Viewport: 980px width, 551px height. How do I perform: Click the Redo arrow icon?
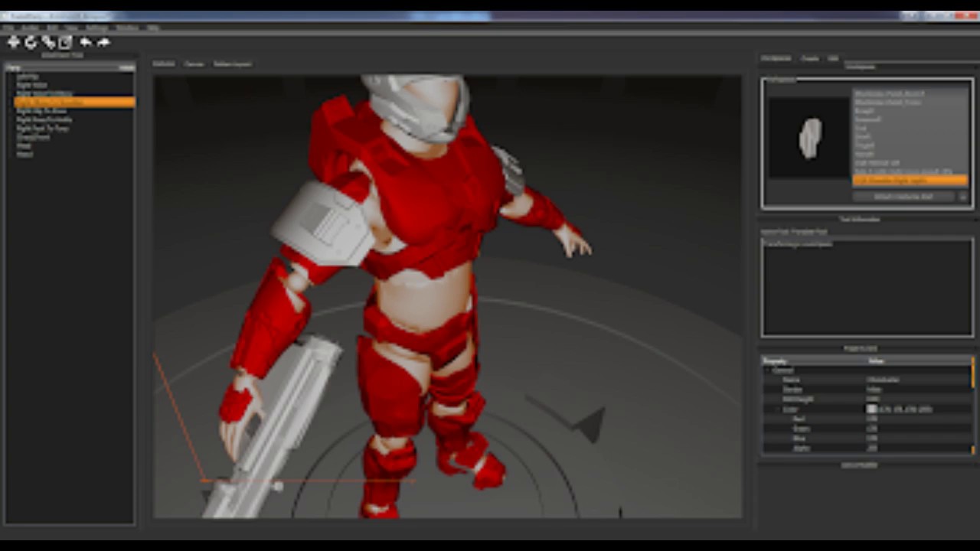(103, 43)
